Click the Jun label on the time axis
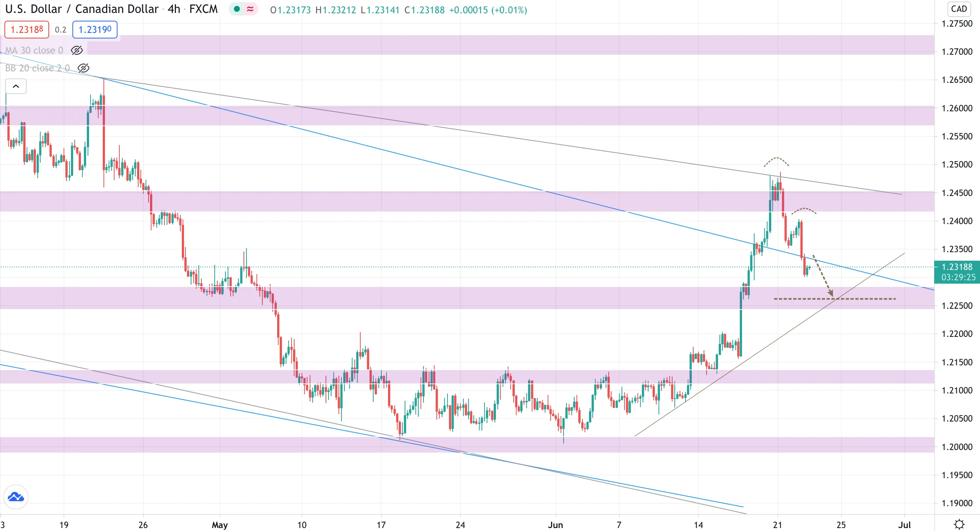980x531 pixels. click(x=555, y=525)
